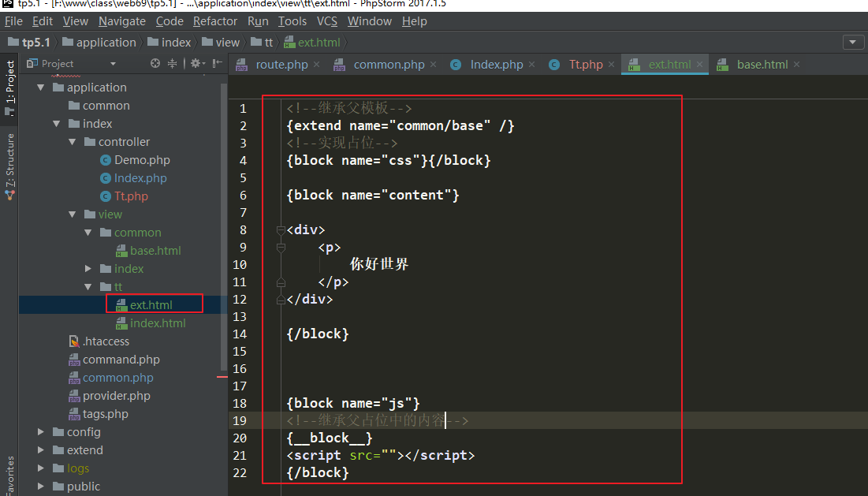Image resolution: width=868 pixels, height=496 pixels.
Task: Click ext.html in the breadcrumb bar
Action: click(311, 42)
